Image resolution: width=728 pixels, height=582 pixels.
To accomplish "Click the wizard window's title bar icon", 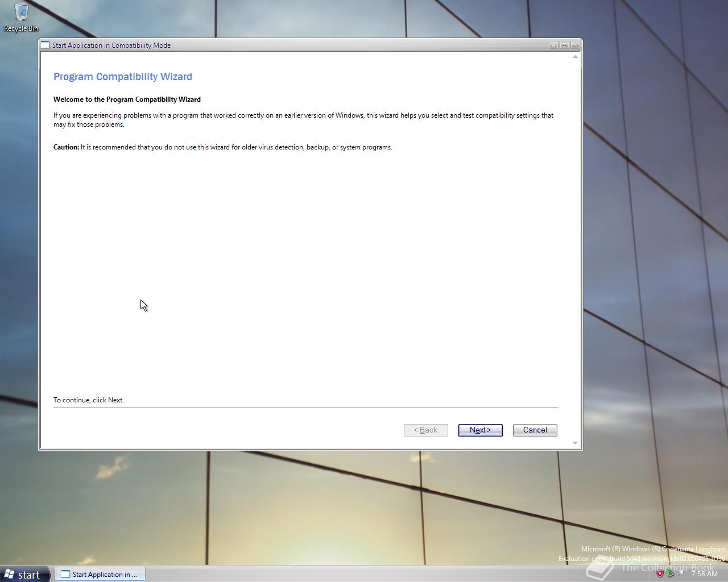I will 45,45.
